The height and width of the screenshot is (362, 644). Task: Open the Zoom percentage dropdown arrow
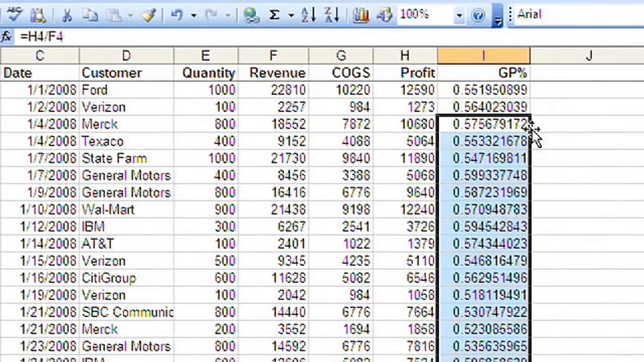pos(459,15)
